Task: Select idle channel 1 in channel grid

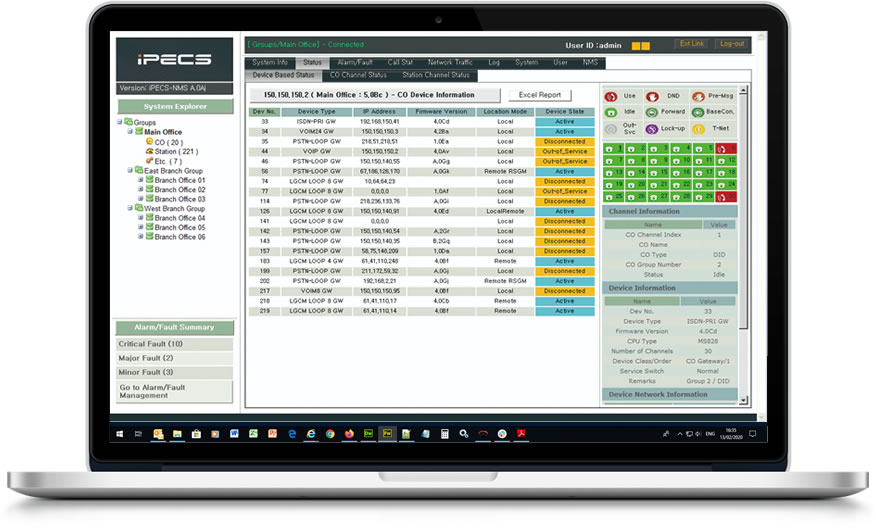Action: tap(614, 149)
